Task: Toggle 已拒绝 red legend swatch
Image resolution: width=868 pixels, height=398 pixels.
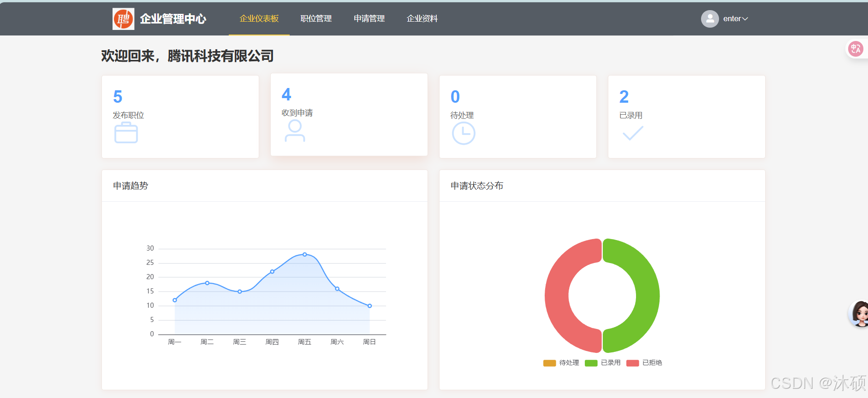Action: coord(632,363)
